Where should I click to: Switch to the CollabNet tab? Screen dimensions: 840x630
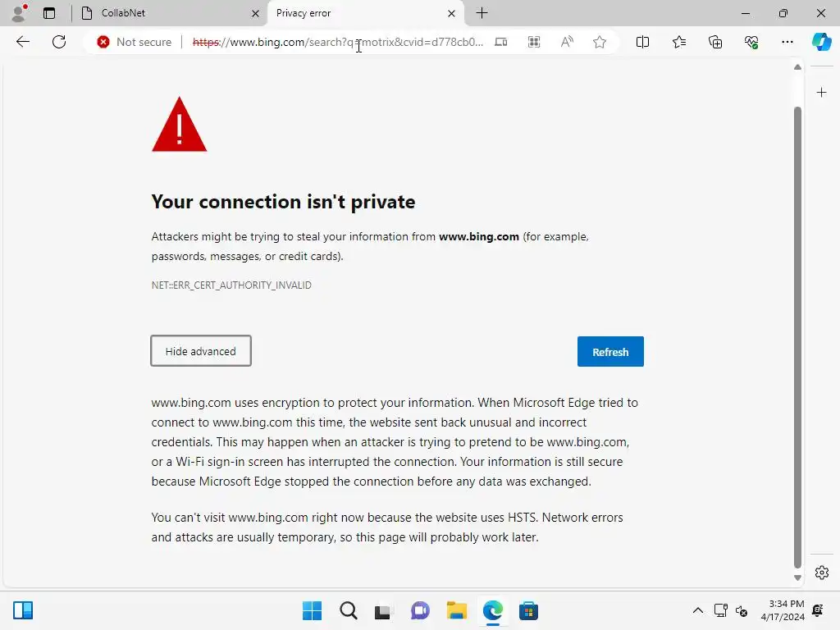[x=164, y=13]
